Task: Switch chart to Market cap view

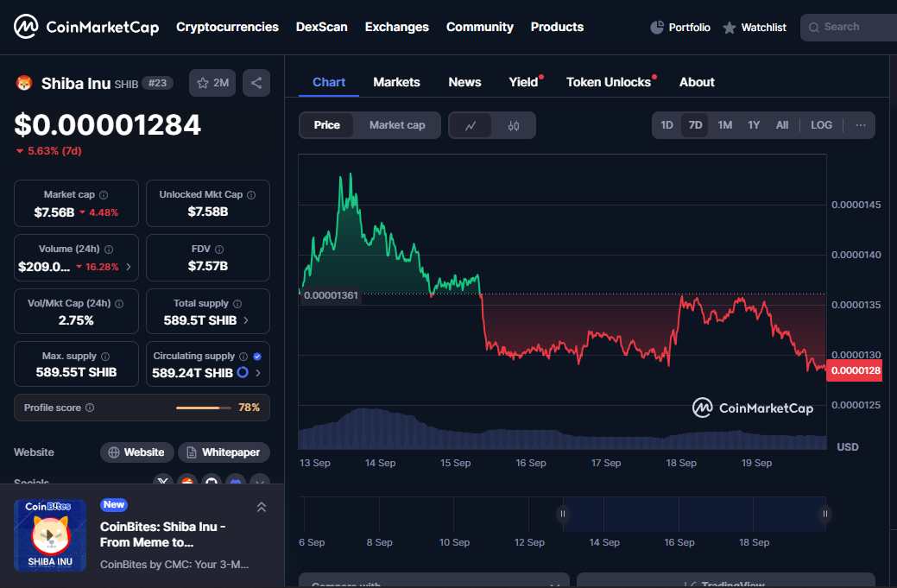Action: (x=397, y=125)
